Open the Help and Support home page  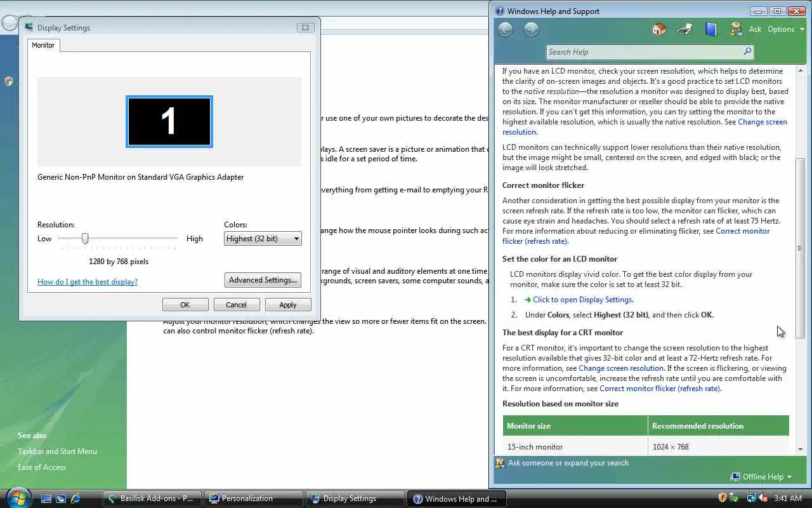(659, 29)
